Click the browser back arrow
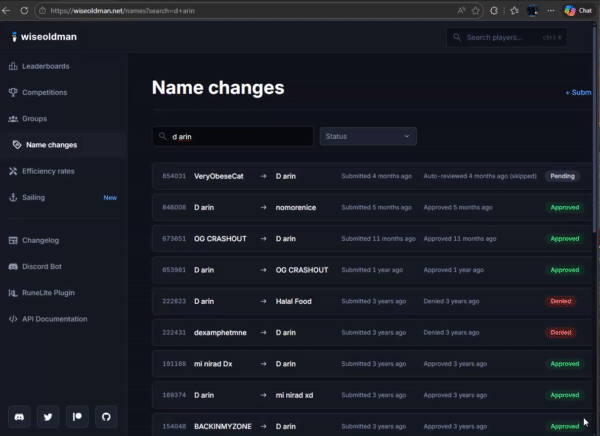The height and width of the screenshot is (436, 600). click(8, 10)
